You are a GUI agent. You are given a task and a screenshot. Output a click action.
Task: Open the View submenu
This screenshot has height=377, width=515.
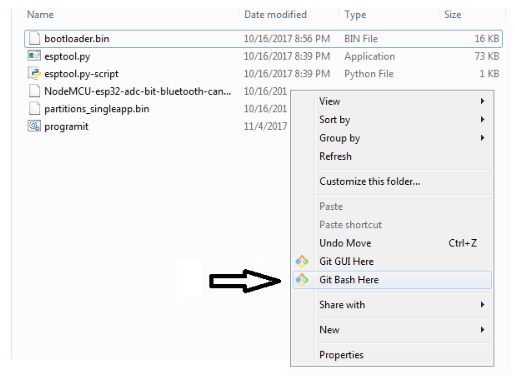[392, 101]
